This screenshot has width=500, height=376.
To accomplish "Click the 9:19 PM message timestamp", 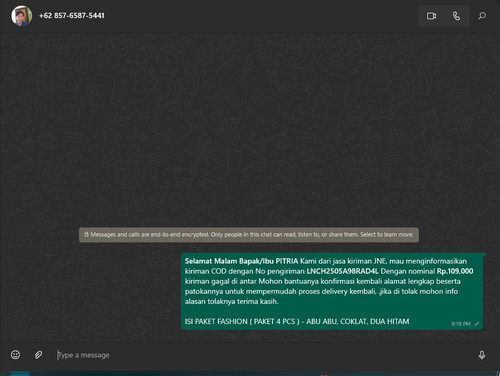I will (461, 324).
